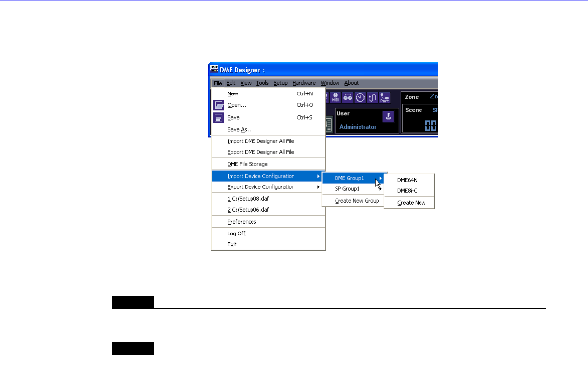Click Log Off menu entry

pos(268,233)
